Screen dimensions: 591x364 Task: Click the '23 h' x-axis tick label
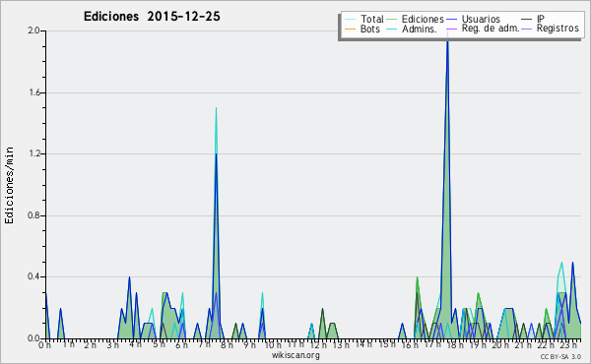[568, 344]
